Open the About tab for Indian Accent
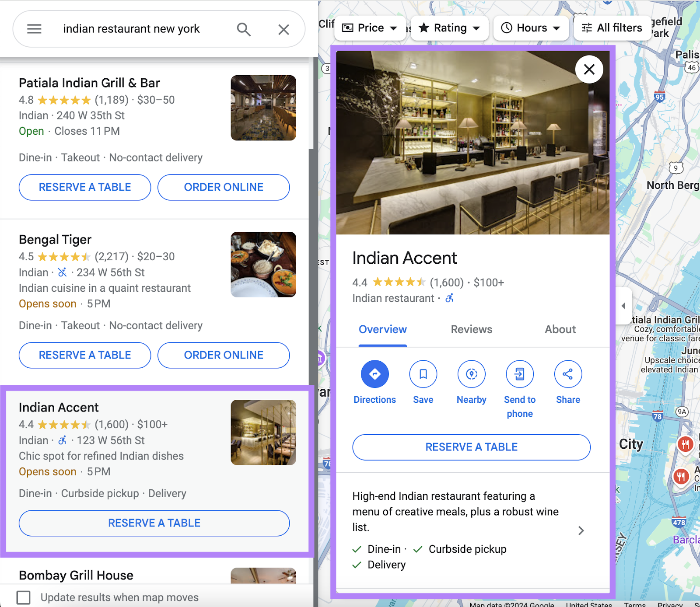Viewport: 700px width, 607px height. click(x=560, y=329)
